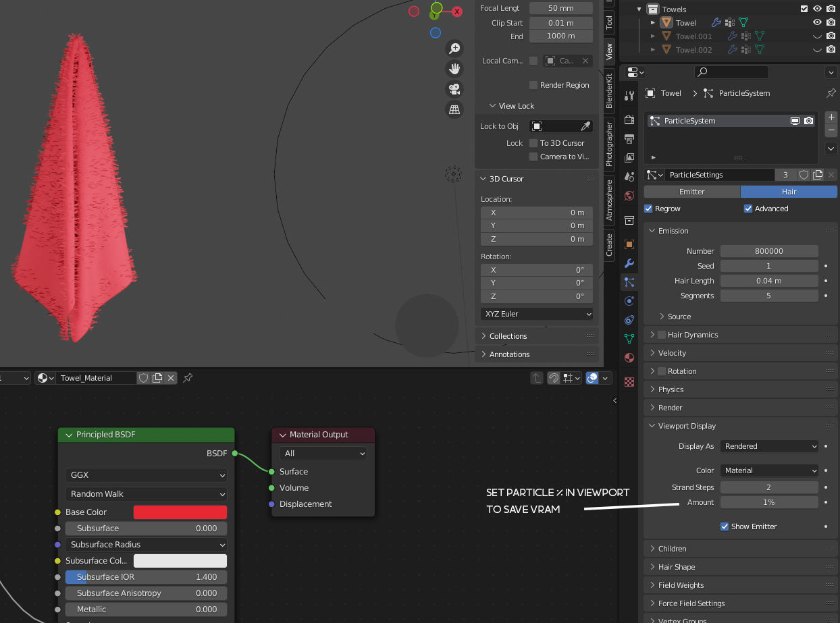Open the View Layer properties tab icon
840x623 pixels.
pos(629,158)
